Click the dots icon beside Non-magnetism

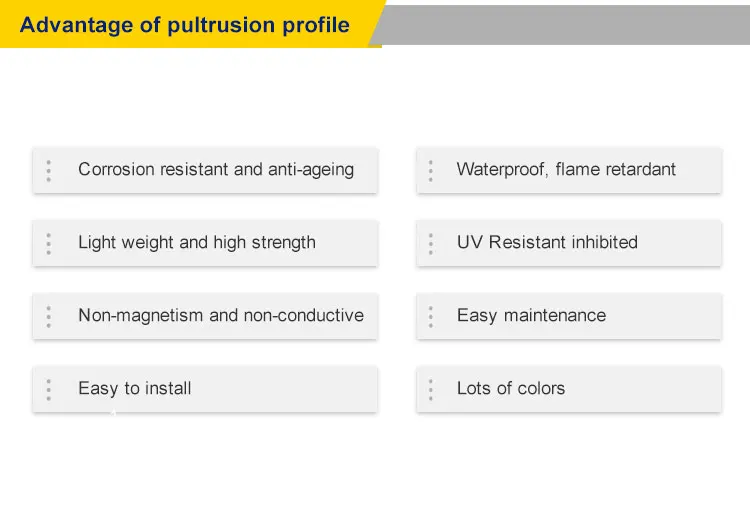pyautogui.click(x=48, y=317)
